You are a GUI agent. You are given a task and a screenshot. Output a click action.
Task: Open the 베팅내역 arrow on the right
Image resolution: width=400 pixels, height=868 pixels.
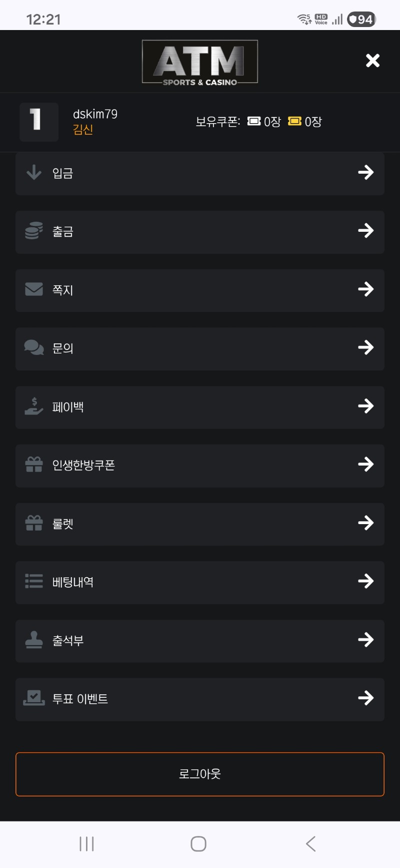point(366,581)
